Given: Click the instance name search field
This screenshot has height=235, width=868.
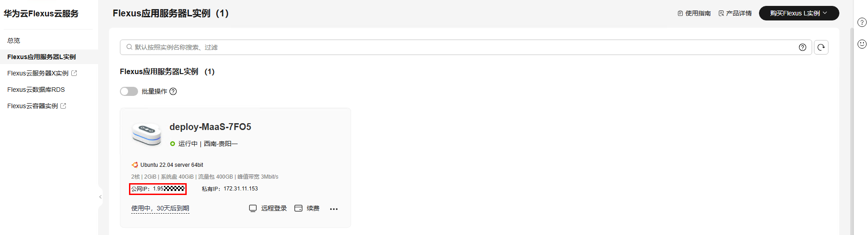Looking at the screenshot, I should pos(454,47).
